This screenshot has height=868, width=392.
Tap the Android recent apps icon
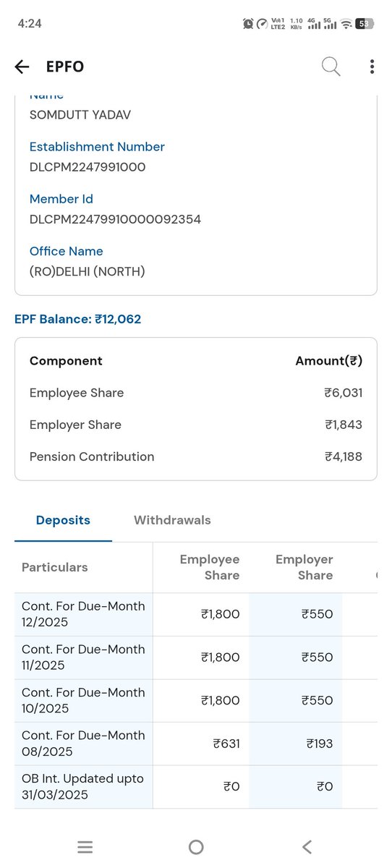(85, 848)
